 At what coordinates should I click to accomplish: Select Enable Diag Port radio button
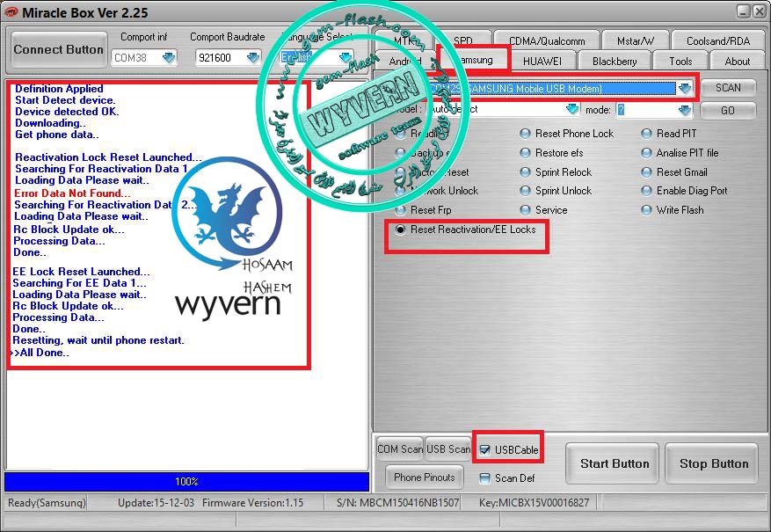pyautogui.click(x=646, y=191)
